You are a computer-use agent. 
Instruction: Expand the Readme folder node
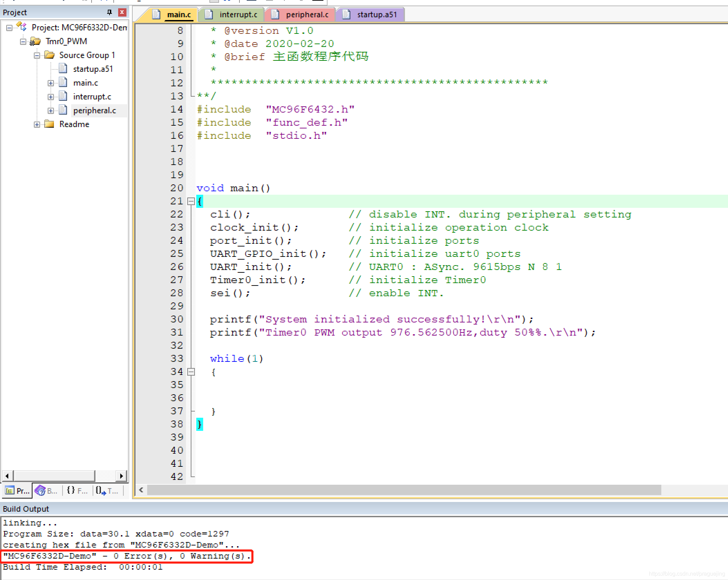tap(37, 124)
